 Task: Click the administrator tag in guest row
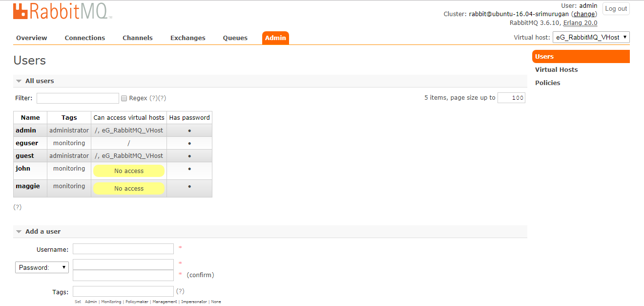(69, 156)
